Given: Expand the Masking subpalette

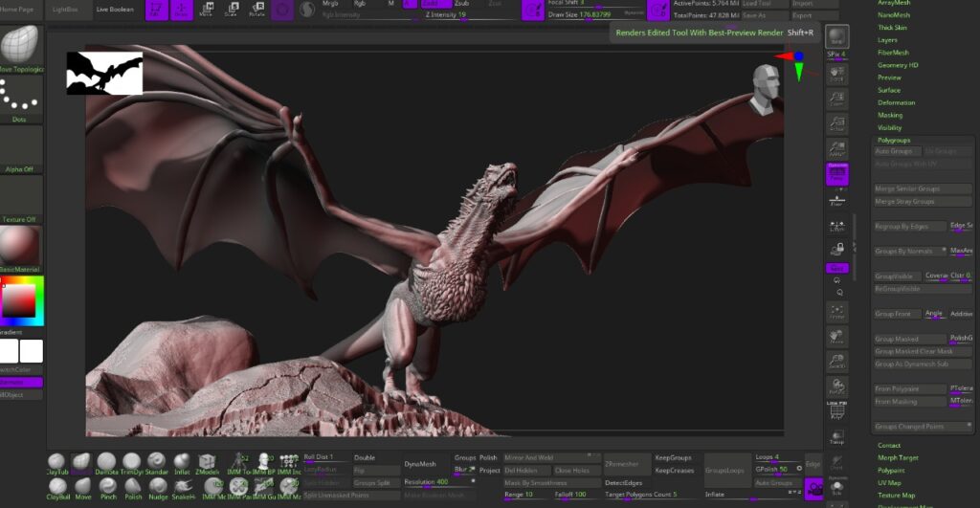Looking at the screenshot, I should pyautogui.click(x=890, y=115).
